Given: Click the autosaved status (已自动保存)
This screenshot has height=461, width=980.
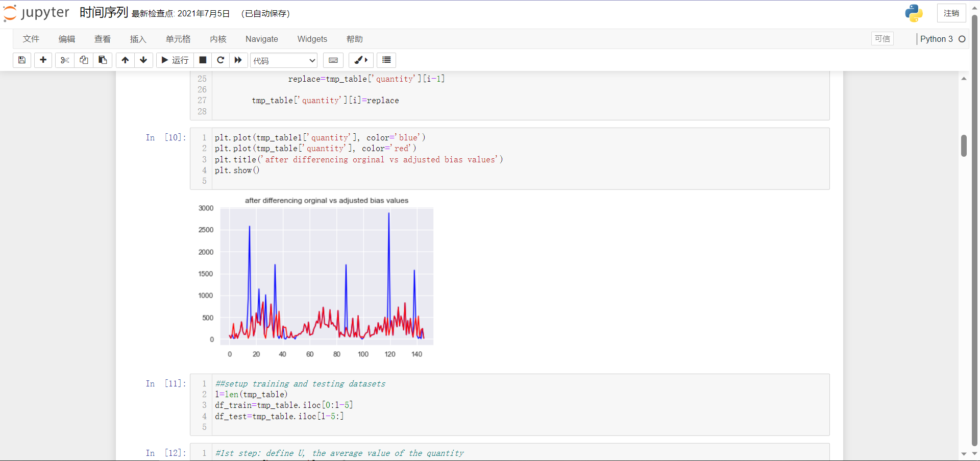Looking at the screenshot, I should (x=265, y=14).
